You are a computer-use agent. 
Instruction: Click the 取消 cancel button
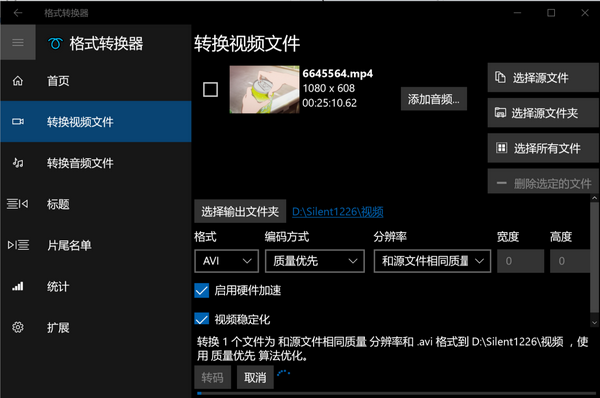pyautogui.click(x=255, y=378)
